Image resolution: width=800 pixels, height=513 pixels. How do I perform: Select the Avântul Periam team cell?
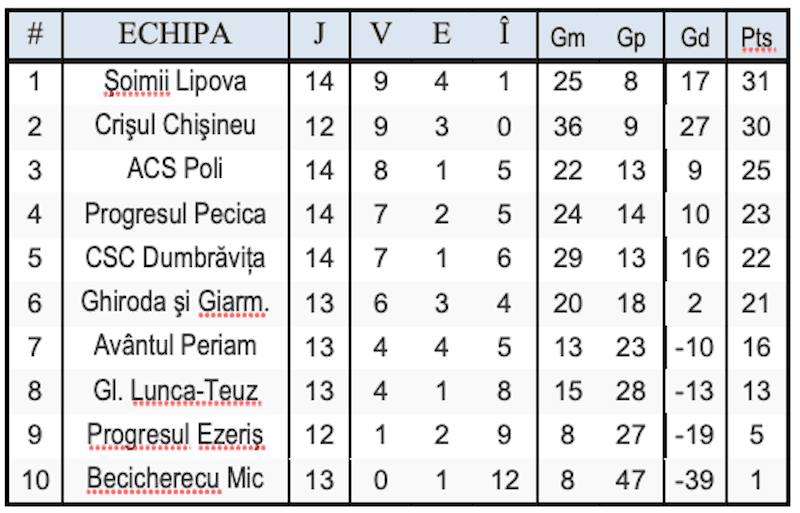(x=175, y=346)
